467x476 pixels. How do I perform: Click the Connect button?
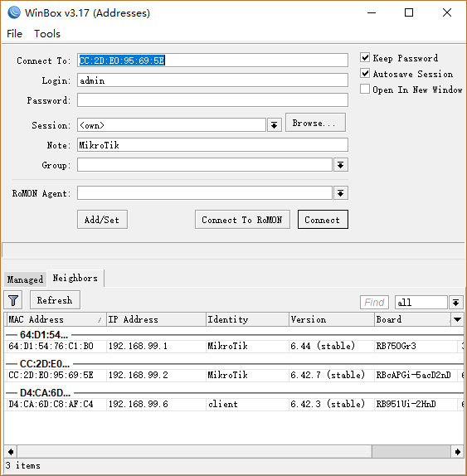(x=323, y=220)
